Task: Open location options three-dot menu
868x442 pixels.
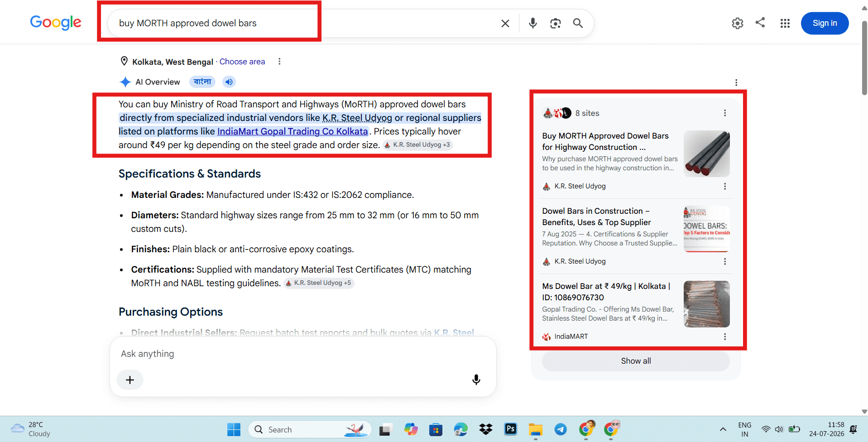Action: tap(279, 61)
